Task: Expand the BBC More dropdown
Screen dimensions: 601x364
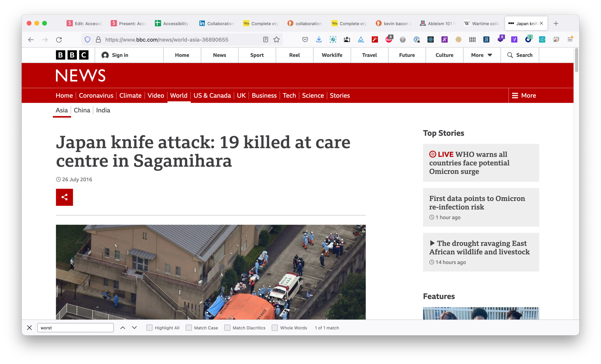Action: (481, 55)
